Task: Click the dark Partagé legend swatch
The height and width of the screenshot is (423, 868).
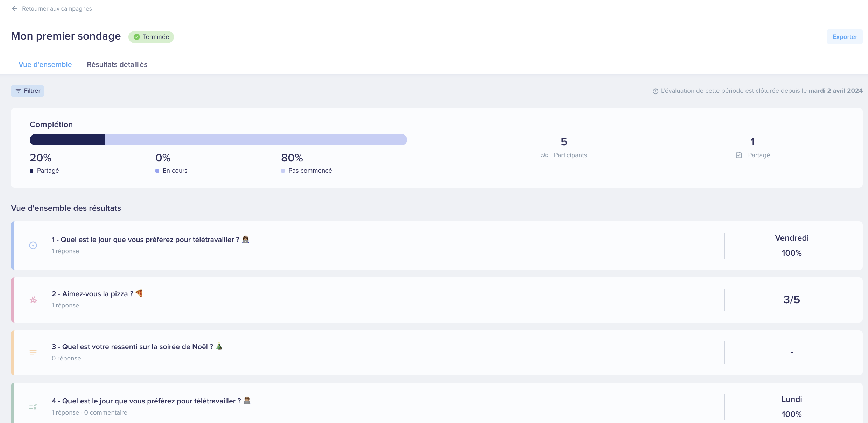Action: pos(31,171)
